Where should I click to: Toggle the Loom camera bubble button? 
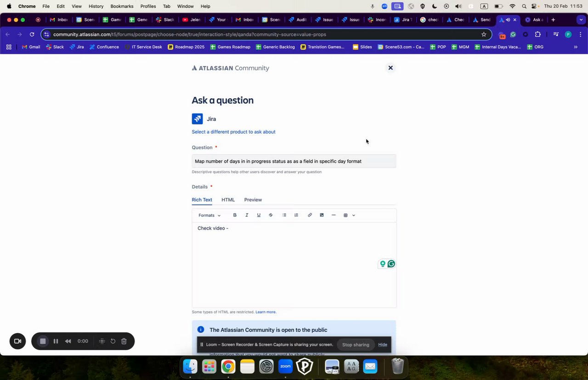pyautogui.click(x=18, y=341)
